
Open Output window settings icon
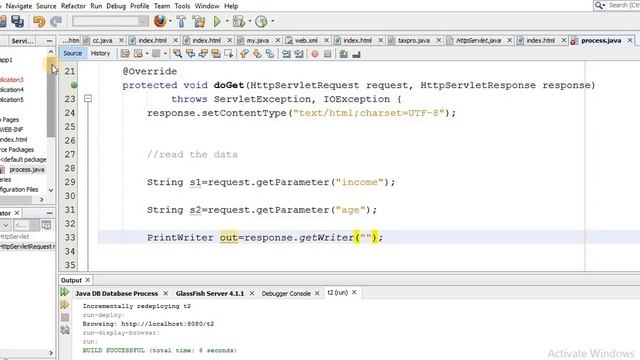click(64, 330)
